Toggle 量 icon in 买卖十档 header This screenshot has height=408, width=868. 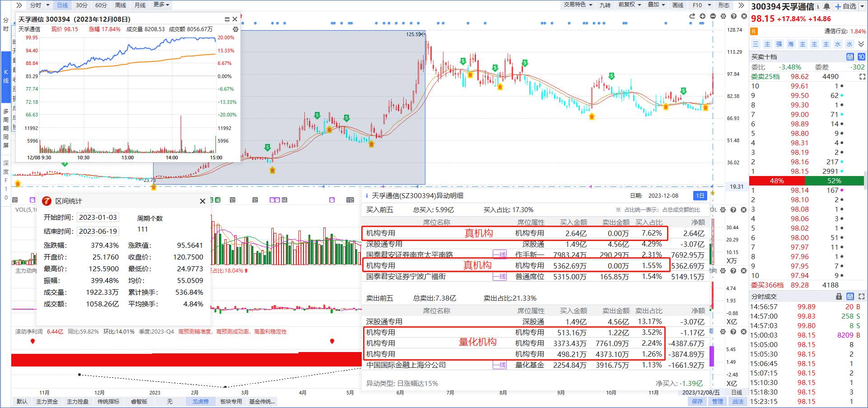(850, 57)
